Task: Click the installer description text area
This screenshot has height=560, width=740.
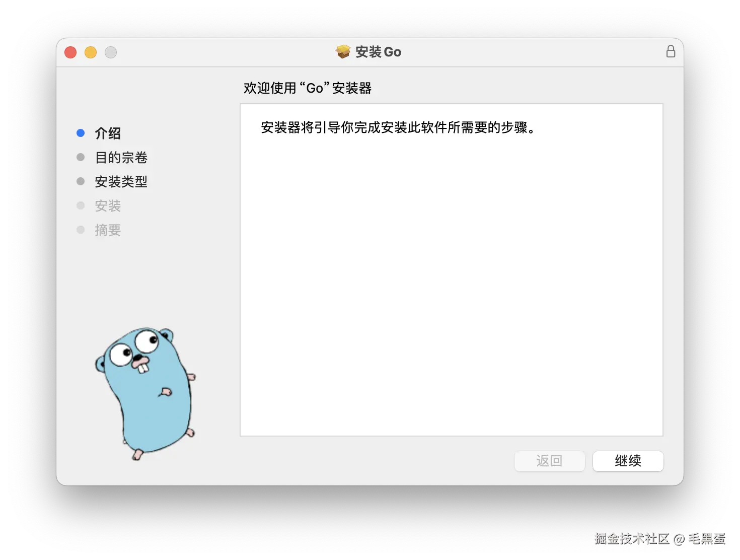Action: [397, 128]
